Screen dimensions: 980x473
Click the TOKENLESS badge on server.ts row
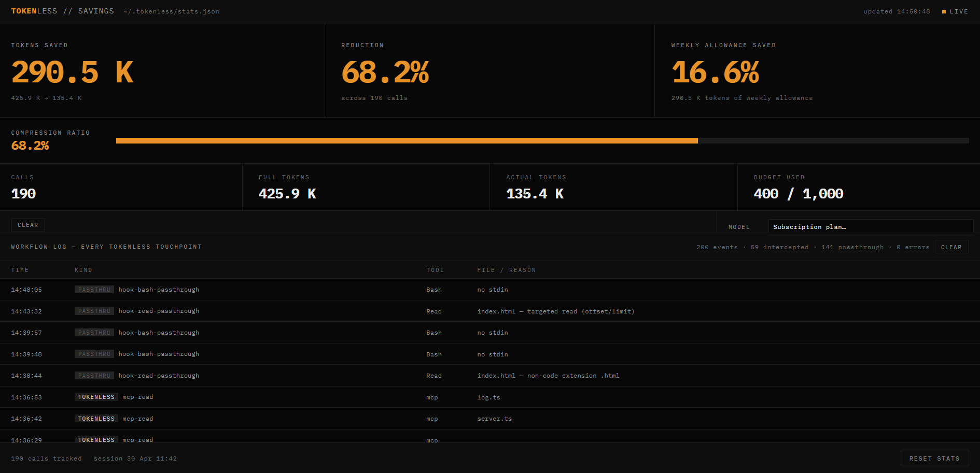pos(96,419)
